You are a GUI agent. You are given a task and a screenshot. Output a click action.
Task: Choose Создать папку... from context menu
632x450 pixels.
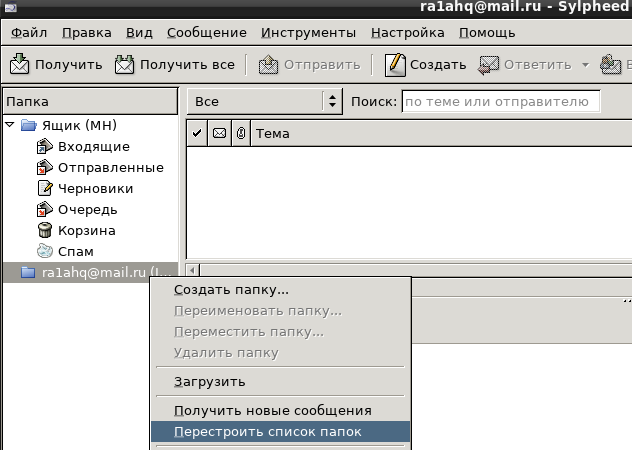(281, 290)
